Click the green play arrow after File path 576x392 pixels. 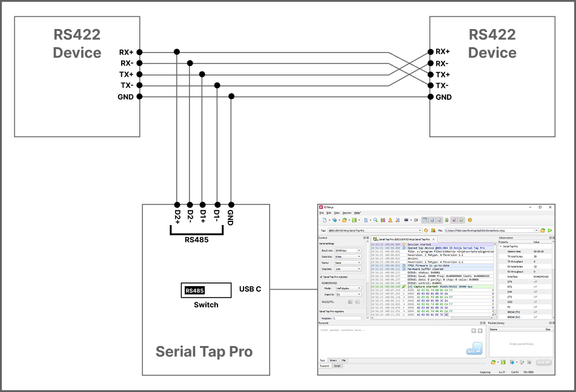click(550, 230)
